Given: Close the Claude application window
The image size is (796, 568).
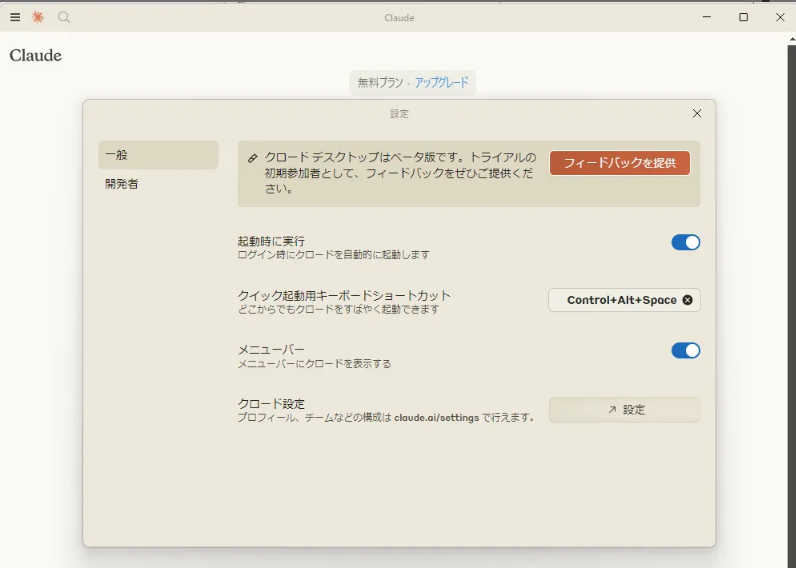Looking at the screenshot, I should tap(780, 17).
